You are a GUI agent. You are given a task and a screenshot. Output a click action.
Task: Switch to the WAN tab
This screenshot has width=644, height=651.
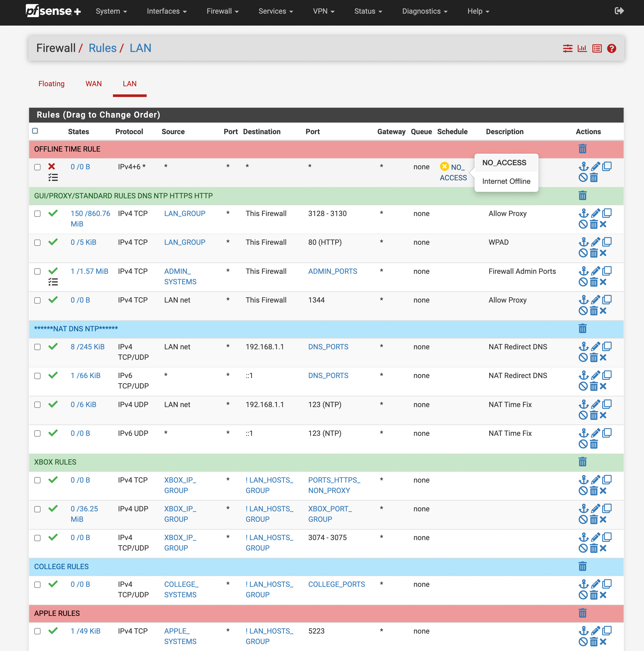[93, 84]
